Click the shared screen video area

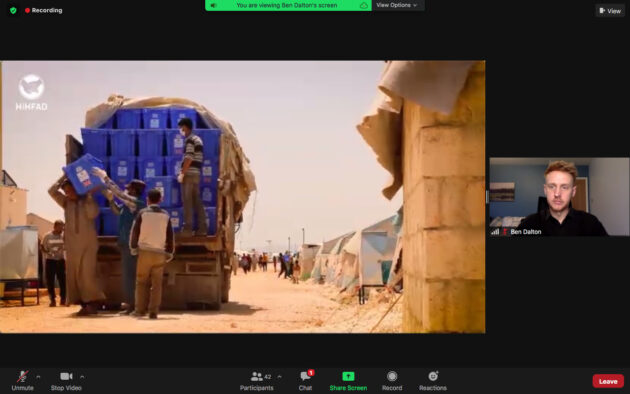(243, 197)
